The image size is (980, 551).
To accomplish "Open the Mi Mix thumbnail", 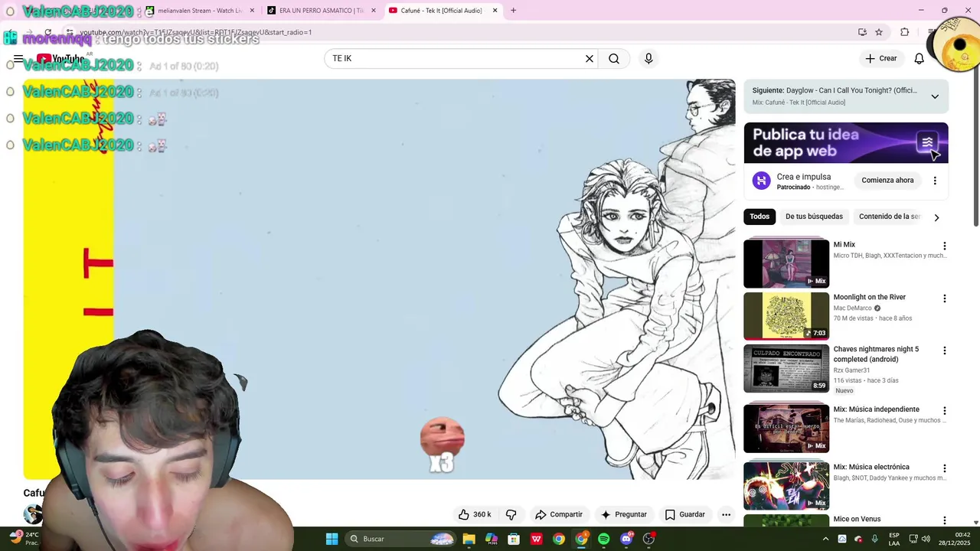I will coord(786,263).
